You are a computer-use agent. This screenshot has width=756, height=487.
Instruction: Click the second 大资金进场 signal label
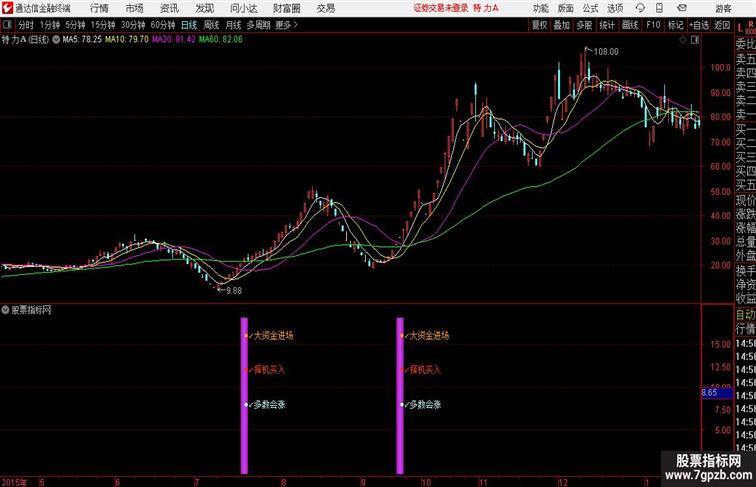pyautogui.click(x=429, y=335)
